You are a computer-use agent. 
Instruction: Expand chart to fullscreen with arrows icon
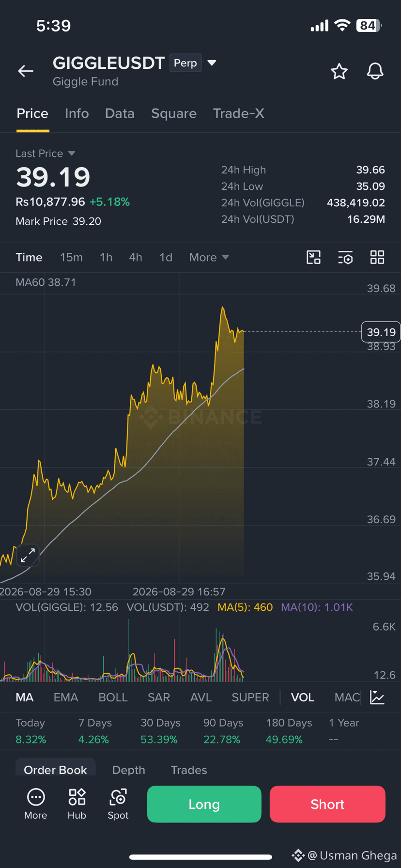pos(28,555)
